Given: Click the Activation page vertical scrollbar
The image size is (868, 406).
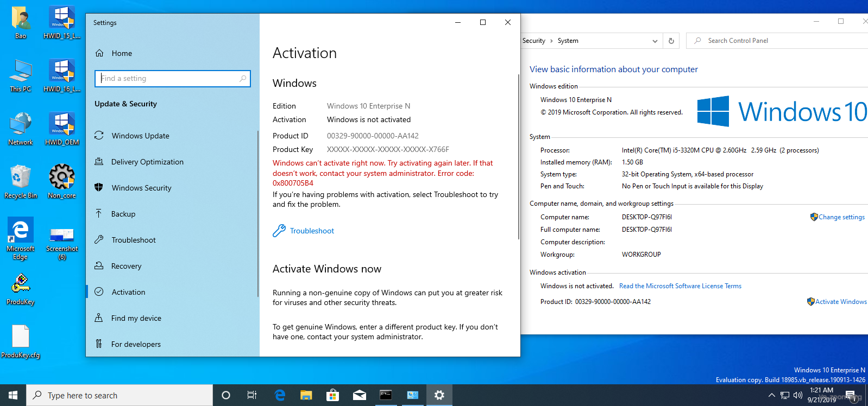Looking at the screenshot, I should tap(518, 157).
